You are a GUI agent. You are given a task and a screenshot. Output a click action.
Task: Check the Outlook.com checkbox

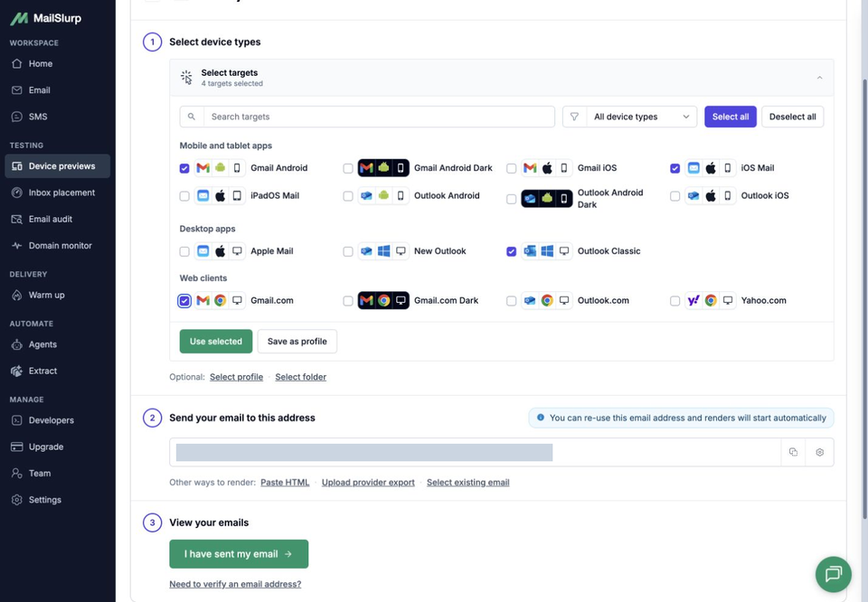pos(512,301)
